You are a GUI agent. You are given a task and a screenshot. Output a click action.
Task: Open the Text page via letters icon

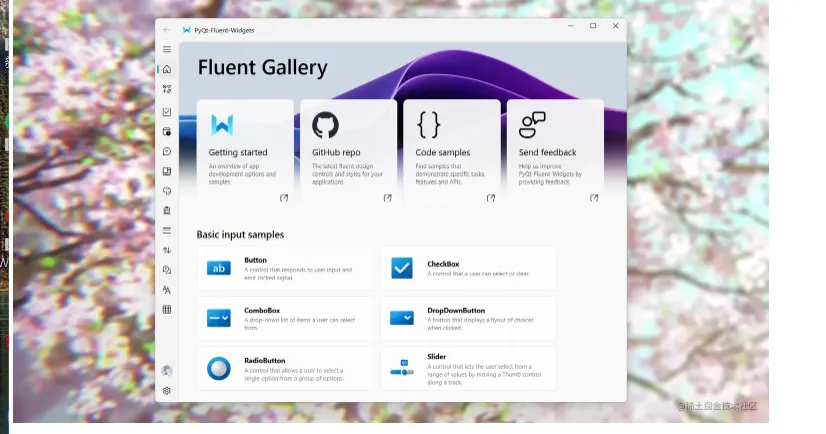pyautogui.click(x=167, y=290)
